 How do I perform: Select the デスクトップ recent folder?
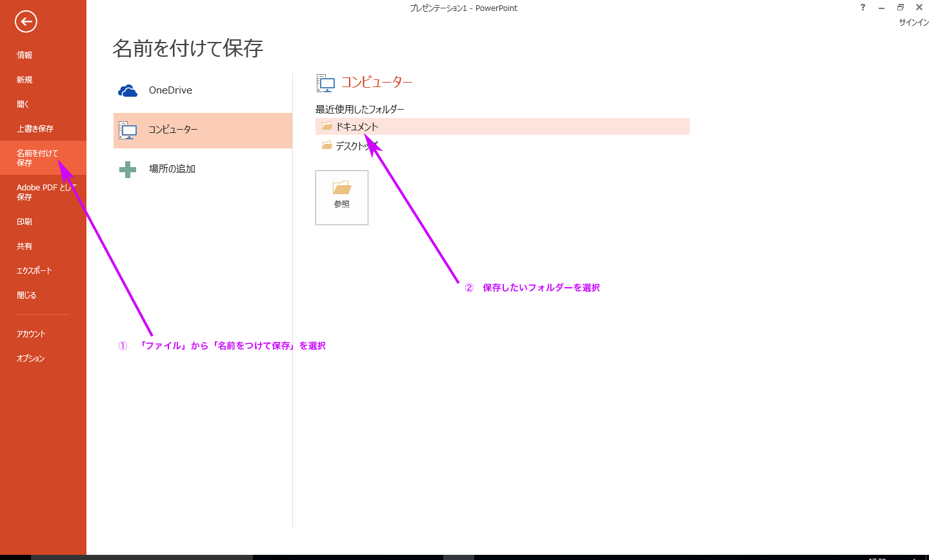pyautogui.click(x=503, y=146)
